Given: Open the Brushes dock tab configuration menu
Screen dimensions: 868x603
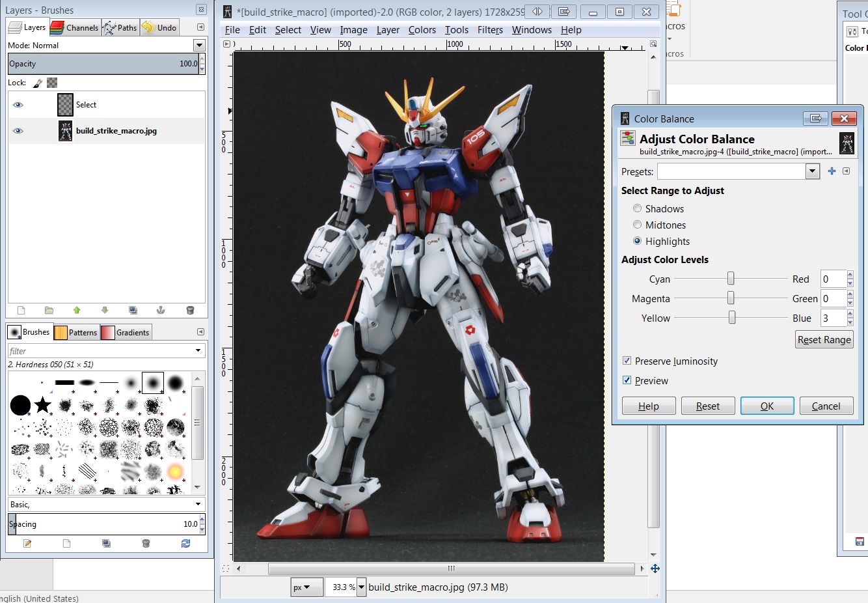Looking at the screenshot, I should pyautogui.click(x=200, y=332).
